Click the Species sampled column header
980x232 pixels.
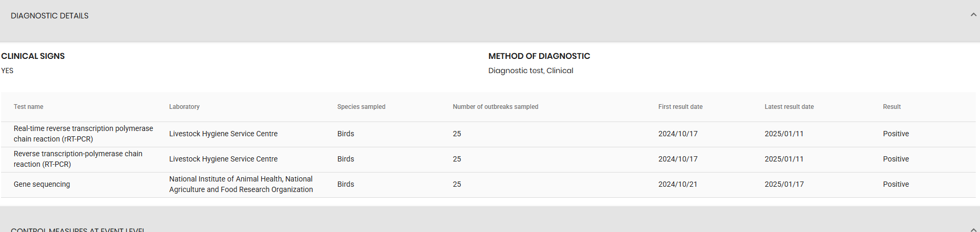[362, 107]
